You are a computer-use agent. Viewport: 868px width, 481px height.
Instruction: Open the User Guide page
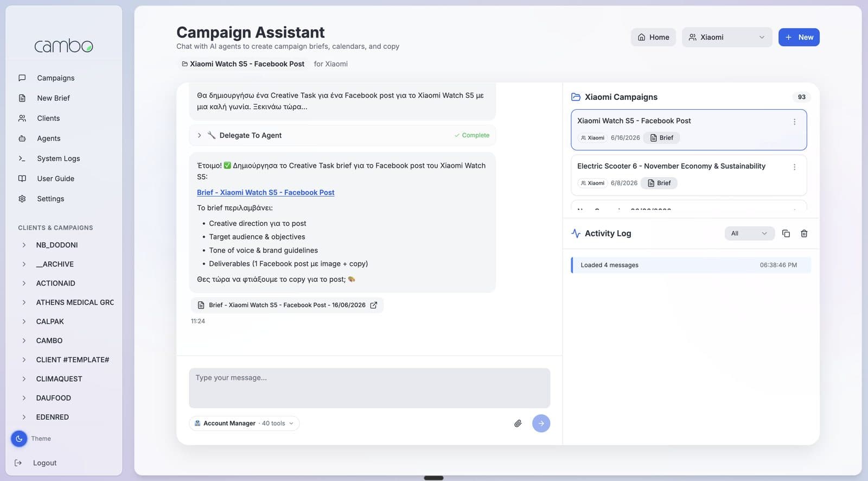pos(55,179)
